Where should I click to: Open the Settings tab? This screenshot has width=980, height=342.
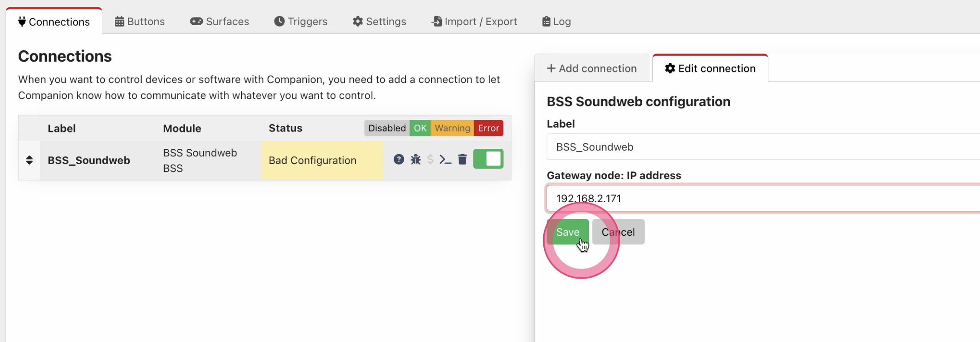[x=379, y=22]
